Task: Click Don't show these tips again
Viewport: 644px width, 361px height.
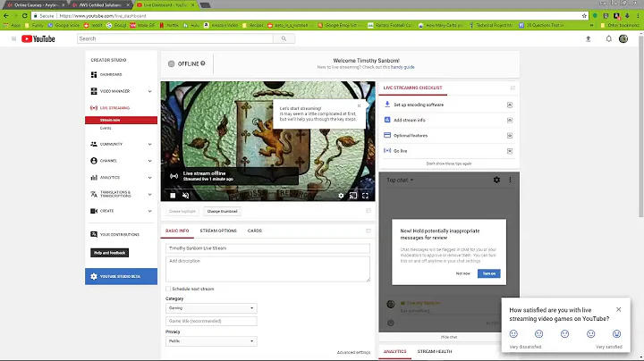Action: point(449,164)
